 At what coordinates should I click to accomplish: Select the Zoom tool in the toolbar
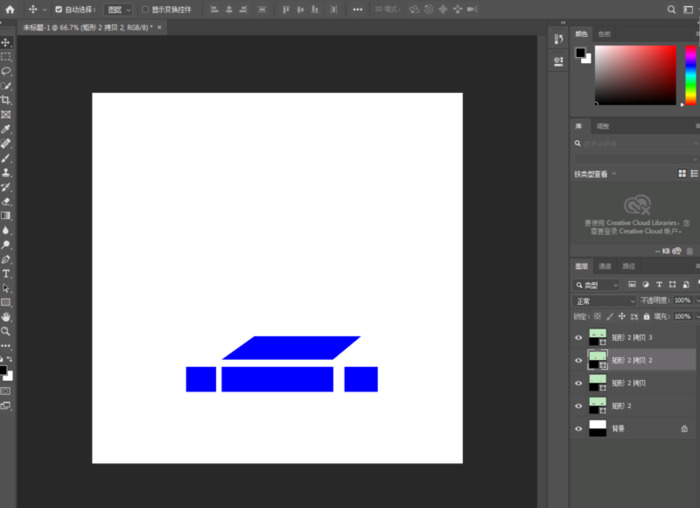point(6,331)
